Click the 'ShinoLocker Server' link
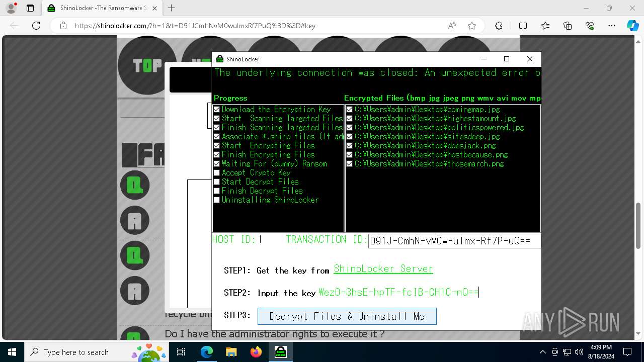The height and width of the screenshot is (362, 644). (383, 269)
